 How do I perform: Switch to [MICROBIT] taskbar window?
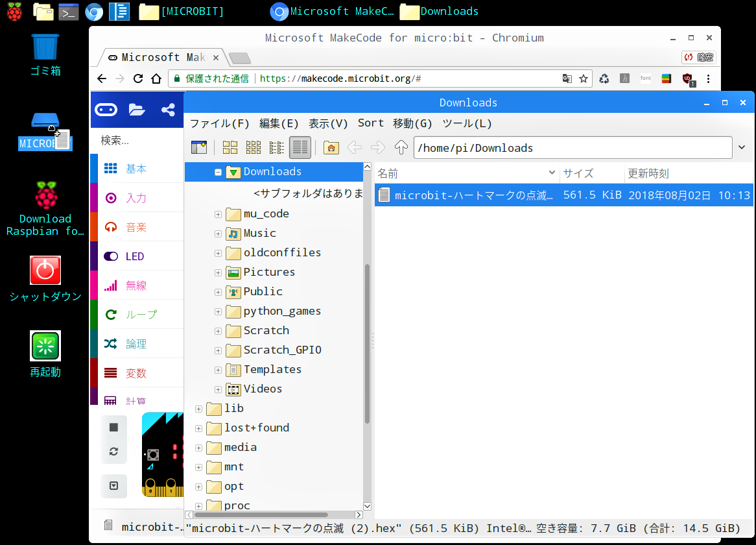pos(182,12)
